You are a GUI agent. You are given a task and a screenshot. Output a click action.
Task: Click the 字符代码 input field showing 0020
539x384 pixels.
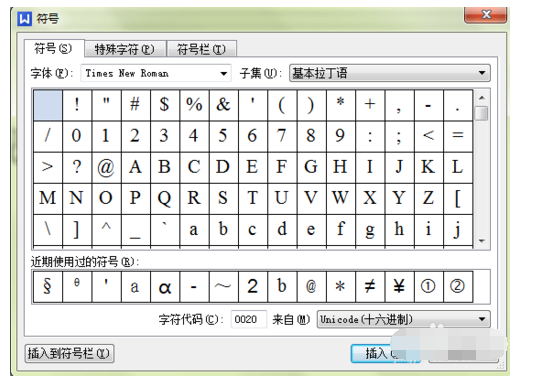pos(249,319)
